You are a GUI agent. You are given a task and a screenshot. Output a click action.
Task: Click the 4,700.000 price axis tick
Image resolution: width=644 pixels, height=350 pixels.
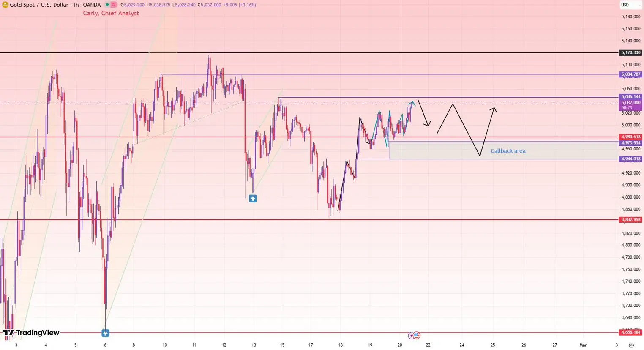coord(630,305)
